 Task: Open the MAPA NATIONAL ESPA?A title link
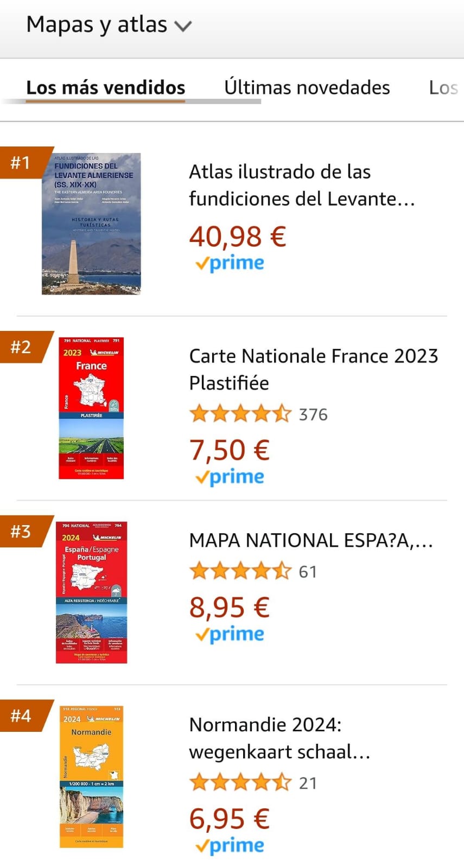coord(310,540)
